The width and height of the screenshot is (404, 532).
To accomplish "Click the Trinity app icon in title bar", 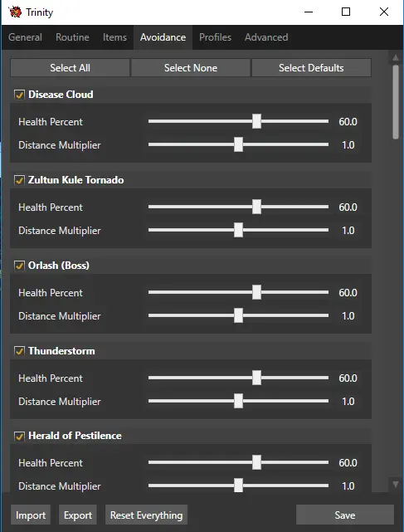I will [15, 12].
